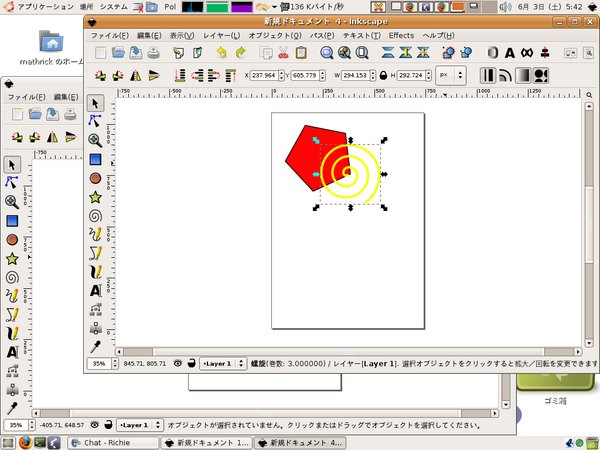Activate the Node edit tool
The image size is (600, 450).
[x=95, y=121]
